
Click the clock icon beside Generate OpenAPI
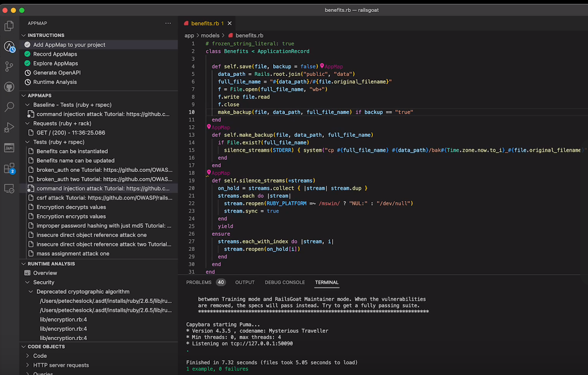coord(27,73)
